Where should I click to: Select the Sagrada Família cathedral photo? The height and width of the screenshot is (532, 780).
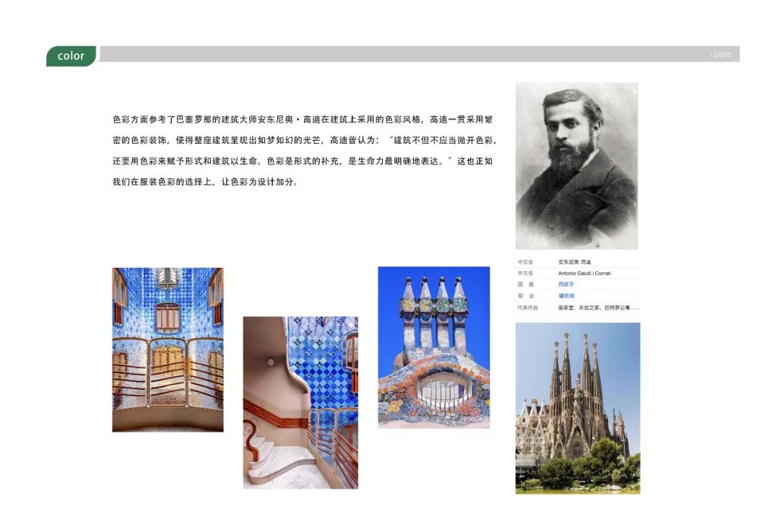[577, 408]
